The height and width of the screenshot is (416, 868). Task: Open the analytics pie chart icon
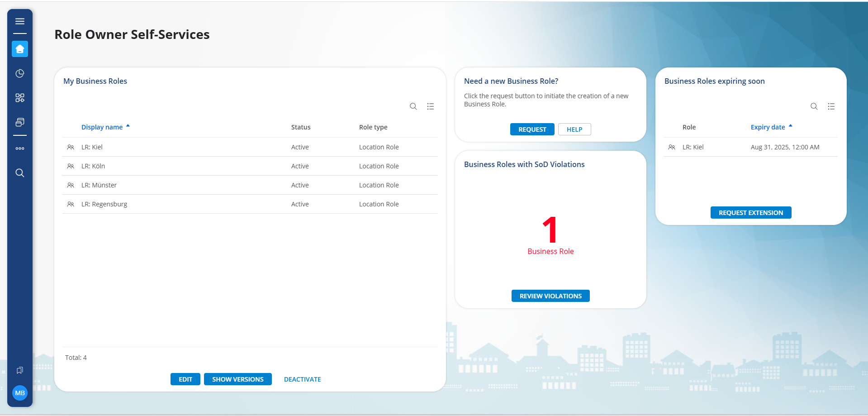[x=20, y=73]
